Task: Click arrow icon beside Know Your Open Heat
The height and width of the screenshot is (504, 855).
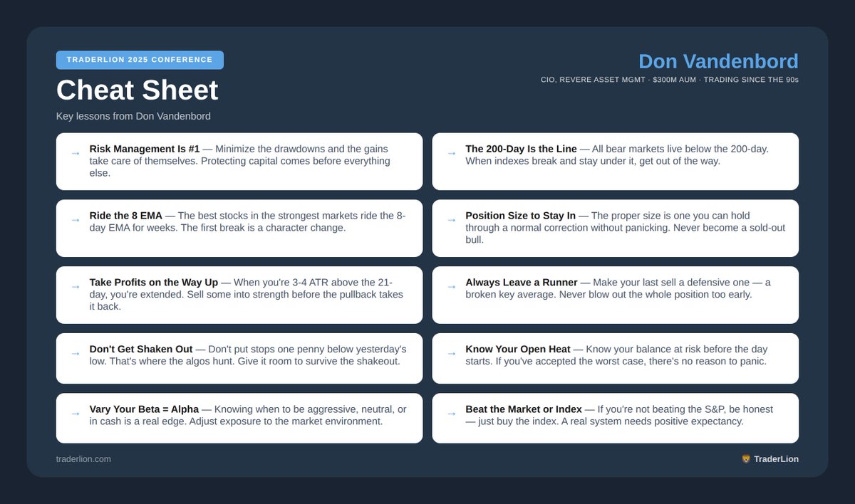Action: [451, 354]
